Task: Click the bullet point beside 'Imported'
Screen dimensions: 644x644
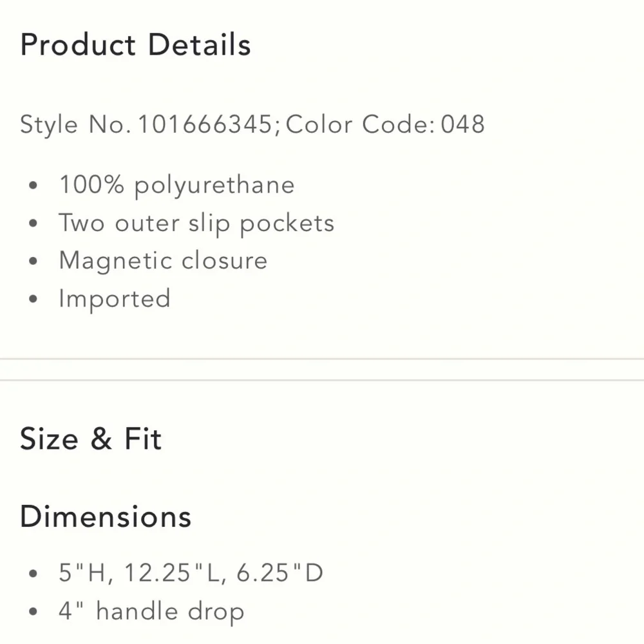Action: click(x=34, y=300)
